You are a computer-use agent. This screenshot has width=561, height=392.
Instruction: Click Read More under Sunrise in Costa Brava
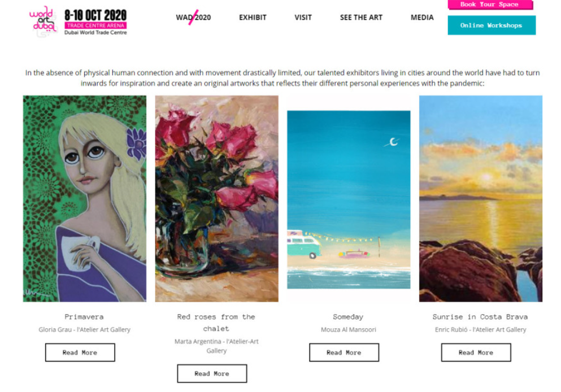pos(476,352)
